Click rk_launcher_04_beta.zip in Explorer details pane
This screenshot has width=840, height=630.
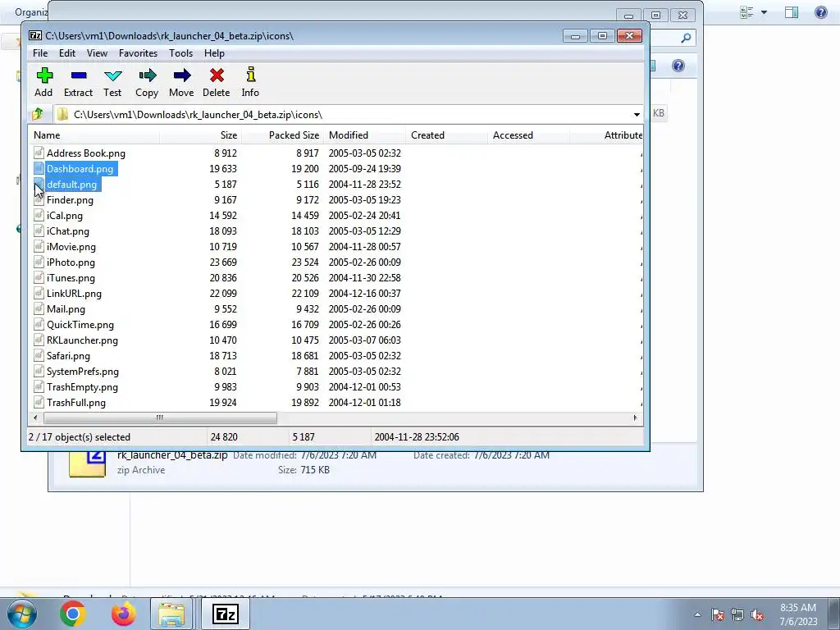[172, 455]
